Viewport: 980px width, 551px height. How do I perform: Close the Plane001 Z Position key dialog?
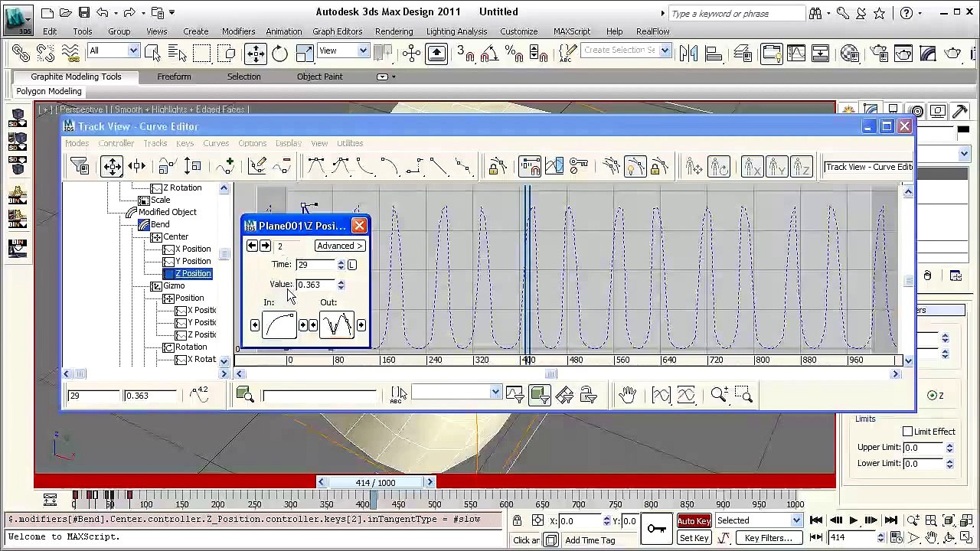coord(359,226)
